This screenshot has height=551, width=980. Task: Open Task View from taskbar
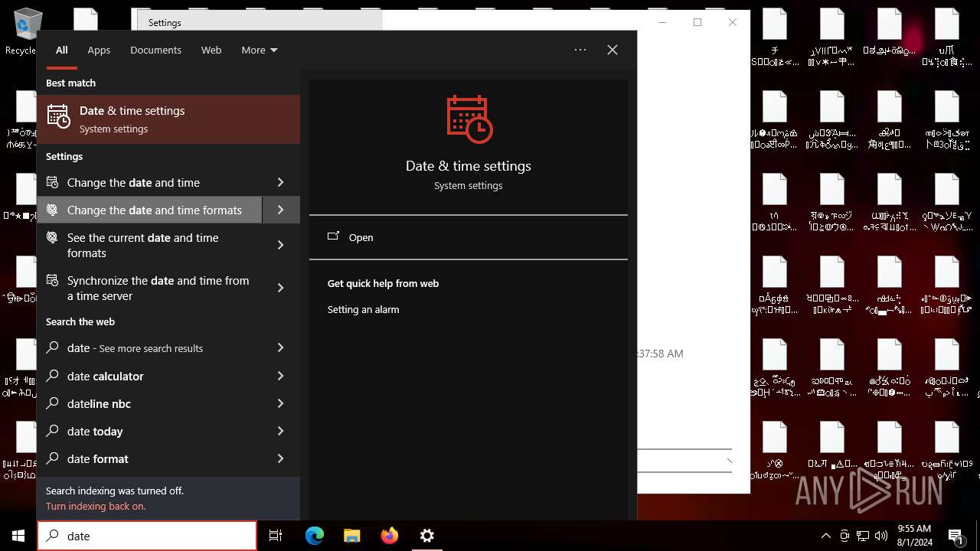(x=276, y=536)
